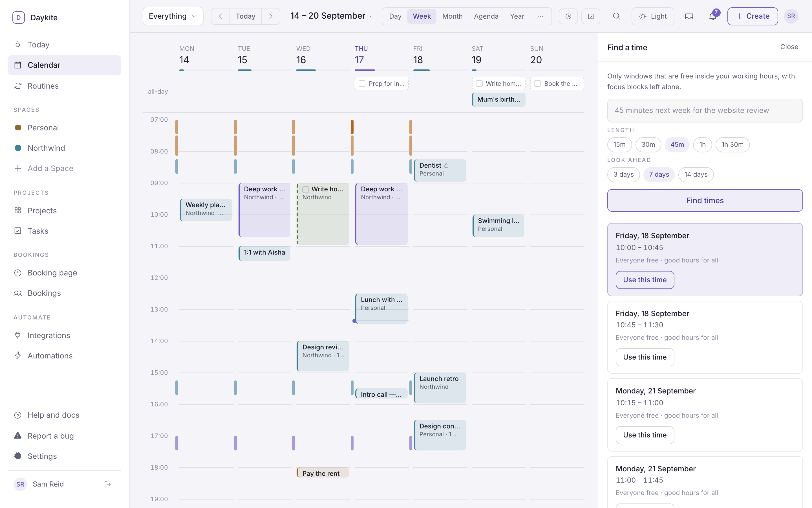Jump to Today in the toolbar
This screenshot has width=812, height=508.
[246, 16]
